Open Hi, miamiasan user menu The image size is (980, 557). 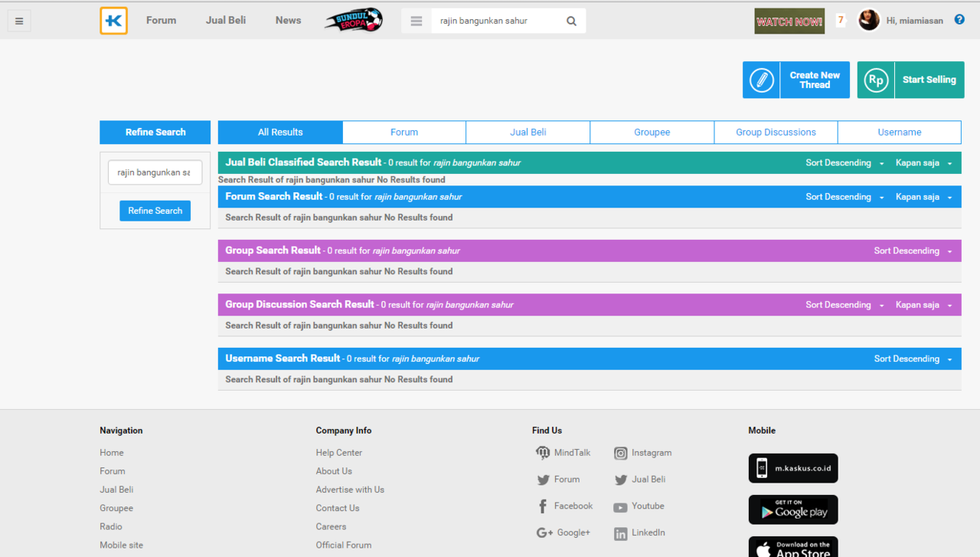point(915,21)
